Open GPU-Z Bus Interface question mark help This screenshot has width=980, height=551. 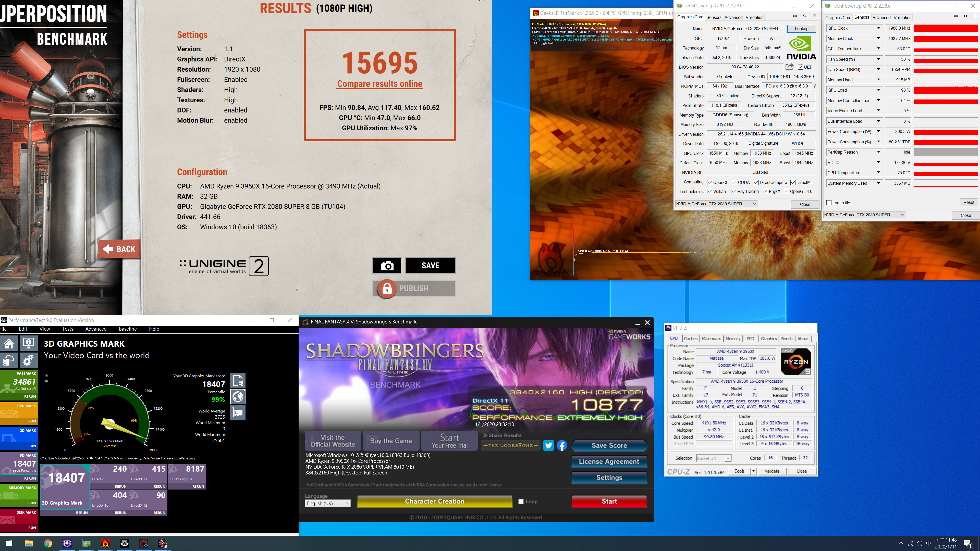pos(815,86)
